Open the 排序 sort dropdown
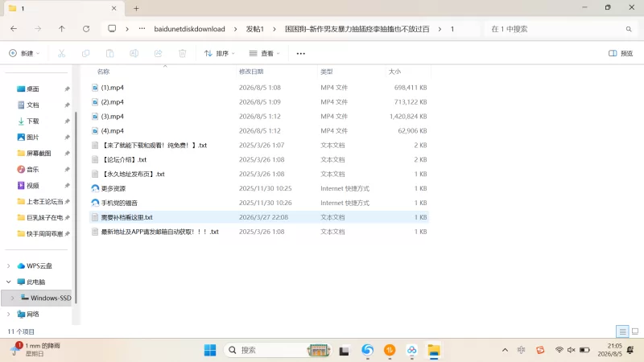The width and height of the screenshot is (644, 362). point(220,53)
